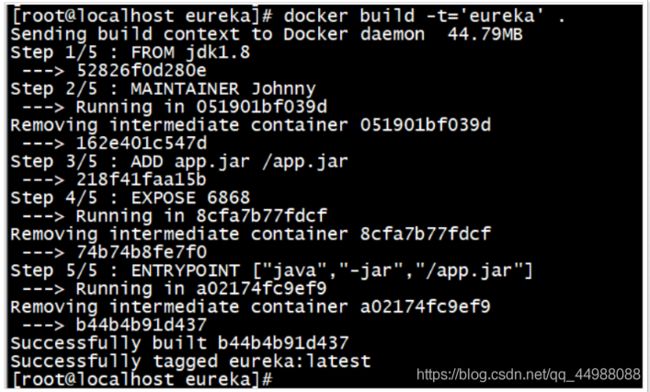Click 'Step 3/5 : ADD app.jar' line
Screen dimensions: 650x392
(x=179, y=162)
